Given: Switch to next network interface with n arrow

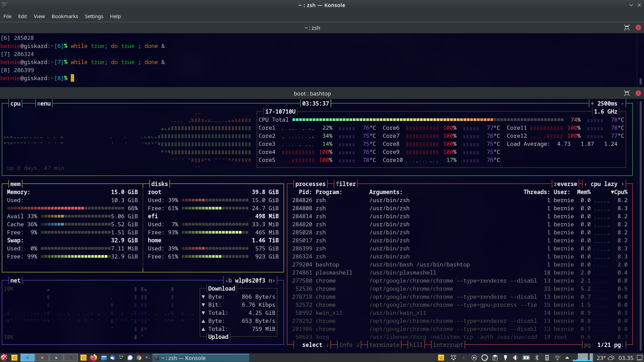Looking at the screenshot, I should click(x=272, y=281).
